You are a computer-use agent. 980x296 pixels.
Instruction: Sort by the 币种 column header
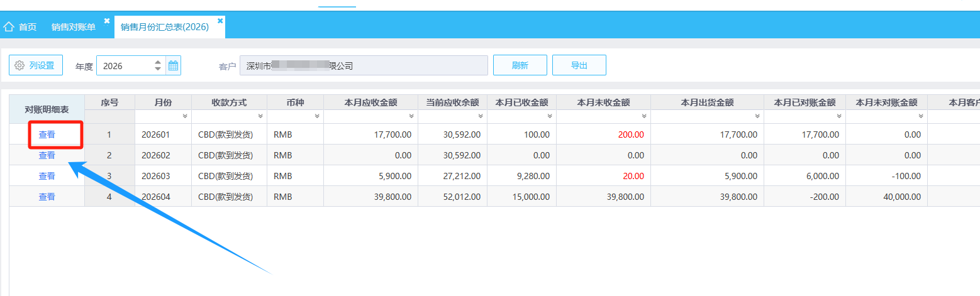tap(295, 102)
